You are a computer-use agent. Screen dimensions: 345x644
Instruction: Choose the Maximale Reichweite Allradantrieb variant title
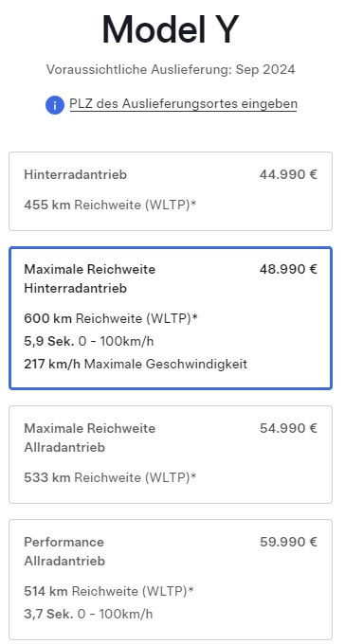[90, 438]
